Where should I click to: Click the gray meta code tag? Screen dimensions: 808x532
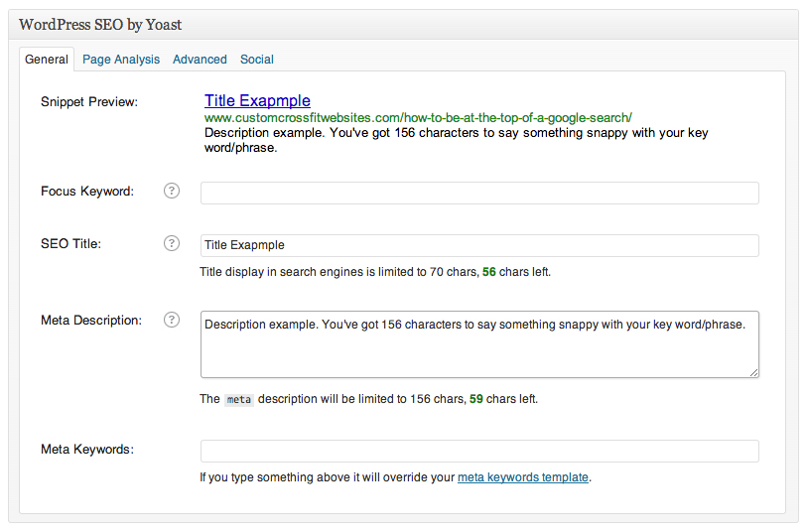(239, 400)
